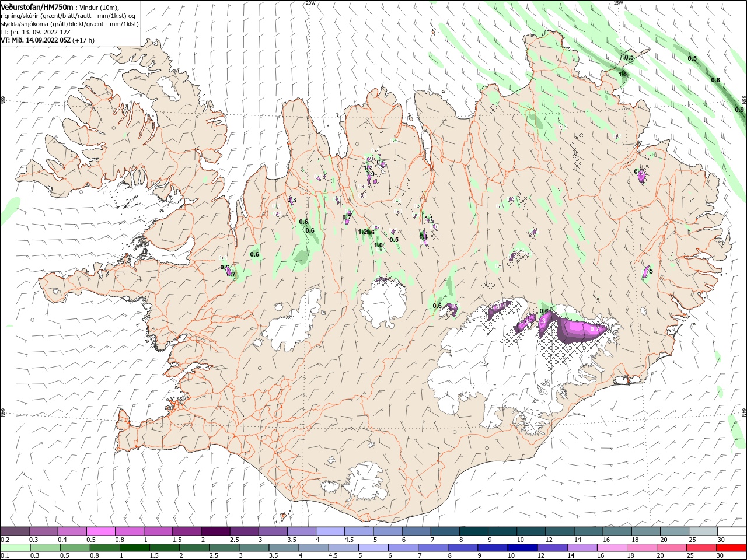Image resolution: width=747 pixels, height=560 pixels.
Task: Click the rigning/skúrir legend description line
Action: point(68,15)
